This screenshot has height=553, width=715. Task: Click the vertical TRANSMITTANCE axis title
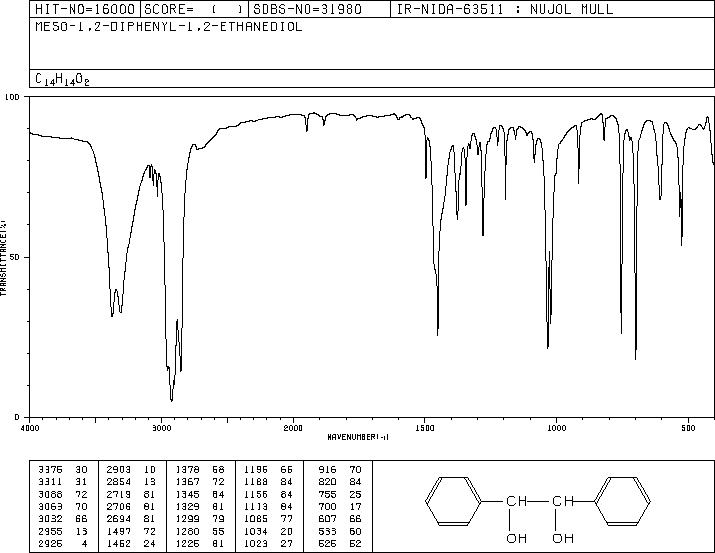pos(3,258)
